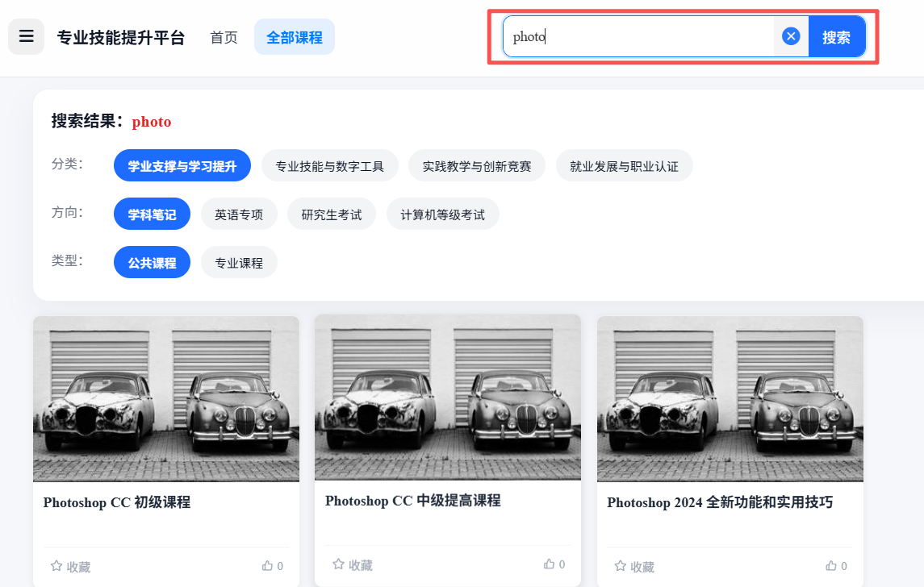Viewport: 924px width, 587px height.
Task: Select 英语专项 direction filter
Action: (x=239, y=215)
